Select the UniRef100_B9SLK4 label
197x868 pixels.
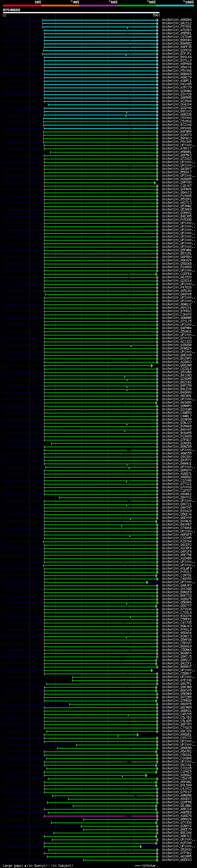(x=177, y=57)
